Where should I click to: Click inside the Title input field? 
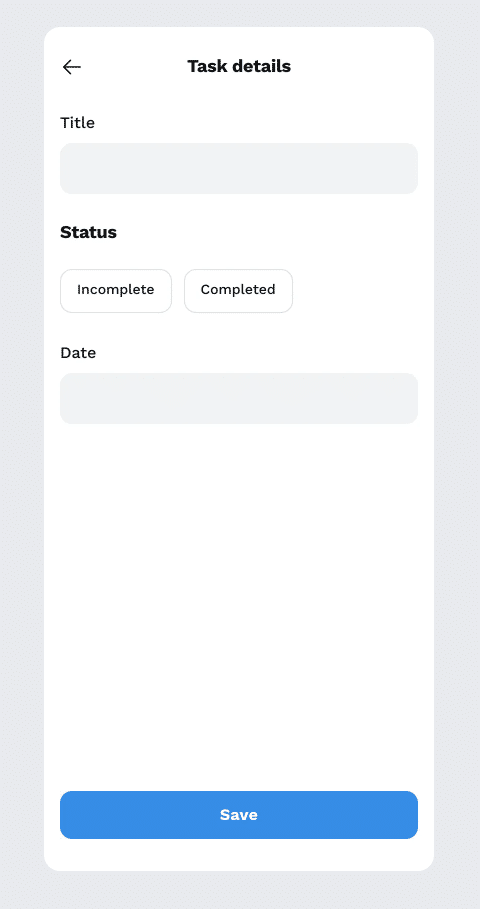tap(239, 169)
